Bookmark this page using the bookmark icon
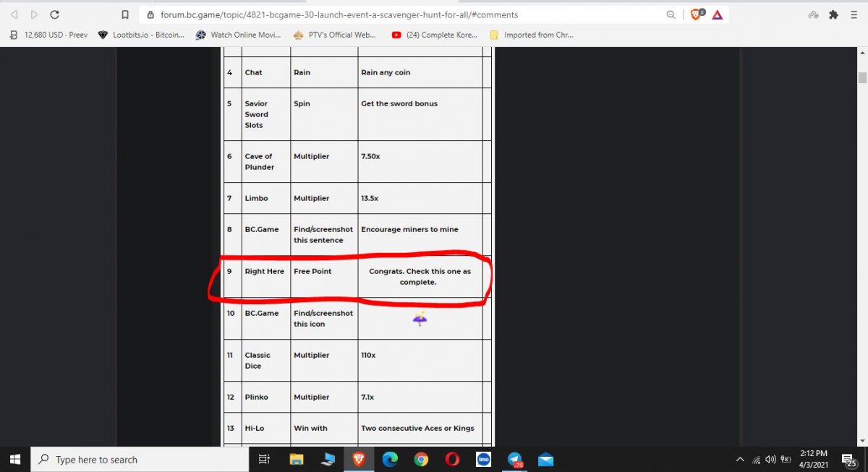This screenshot has height=472, width=868. tap(125, 14)
